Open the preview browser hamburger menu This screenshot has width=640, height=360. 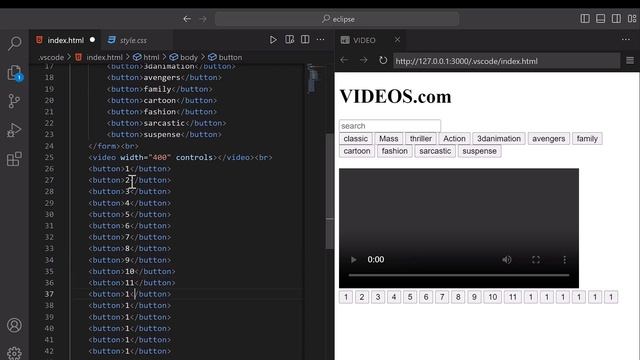tap(630, 60)
